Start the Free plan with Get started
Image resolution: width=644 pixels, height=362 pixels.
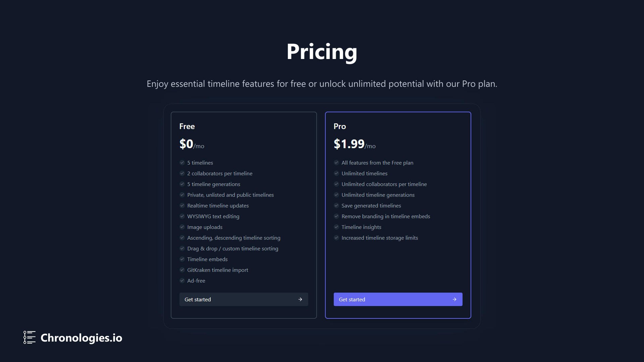pos(244,299)
